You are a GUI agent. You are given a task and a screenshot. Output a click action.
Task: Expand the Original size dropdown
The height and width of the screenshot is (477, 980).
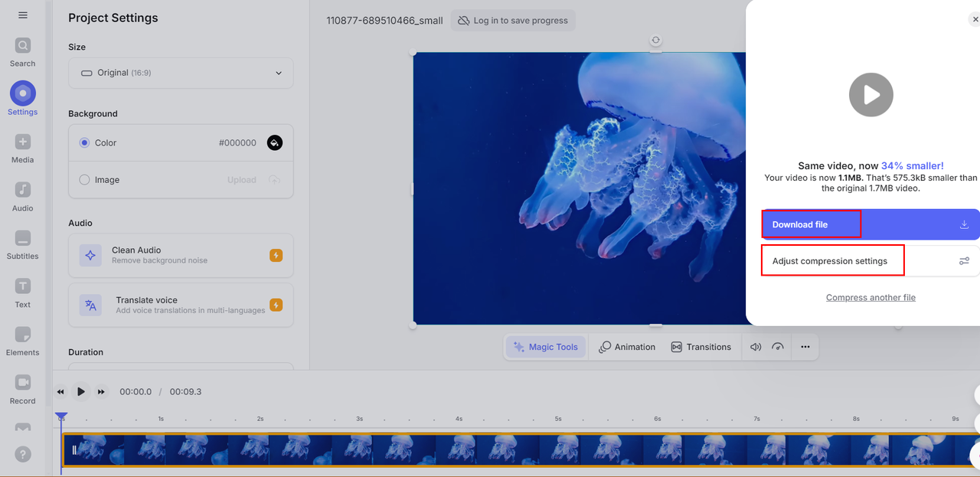coord(181,73)
